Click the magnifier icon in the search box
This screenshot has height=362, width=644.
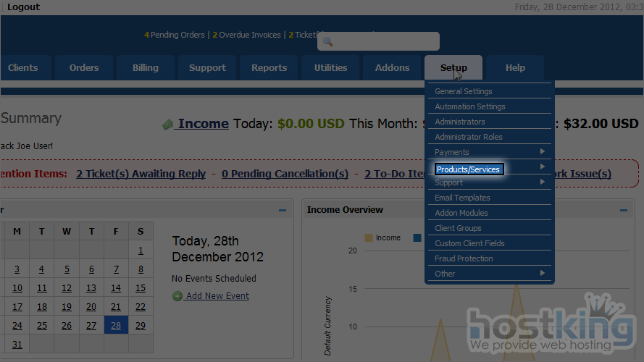327,42
